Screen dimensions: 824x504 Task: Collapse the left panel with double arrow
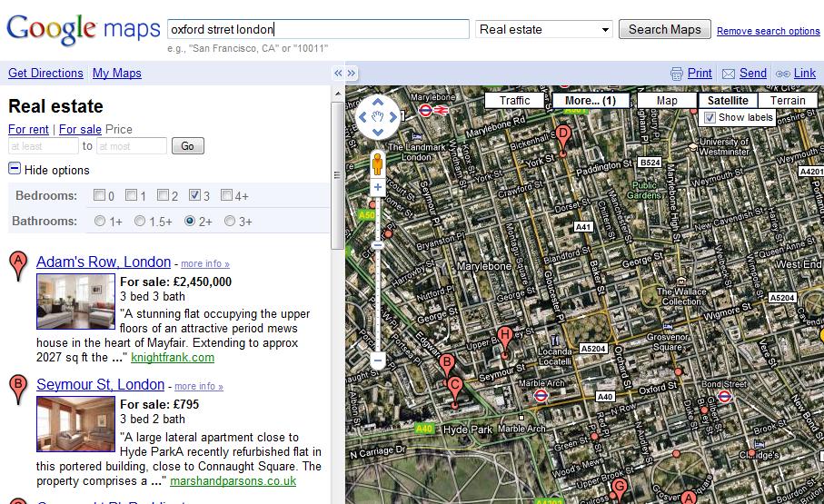coord(339,73)
